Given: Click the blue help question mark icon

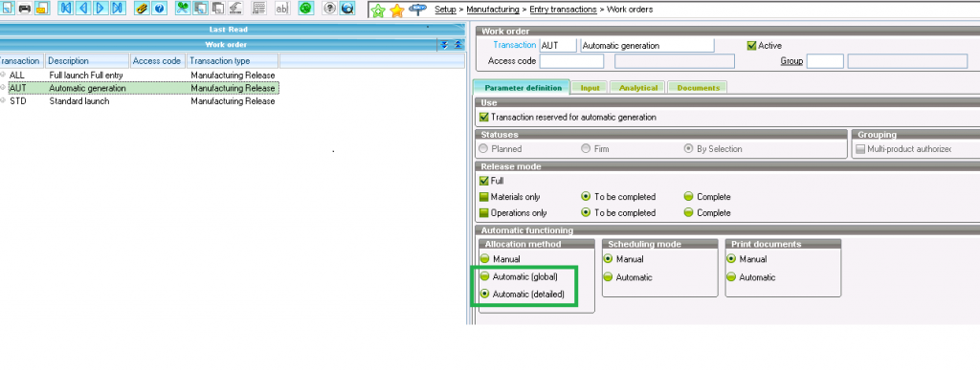Looking at the screenshot, I should [159, 8].
